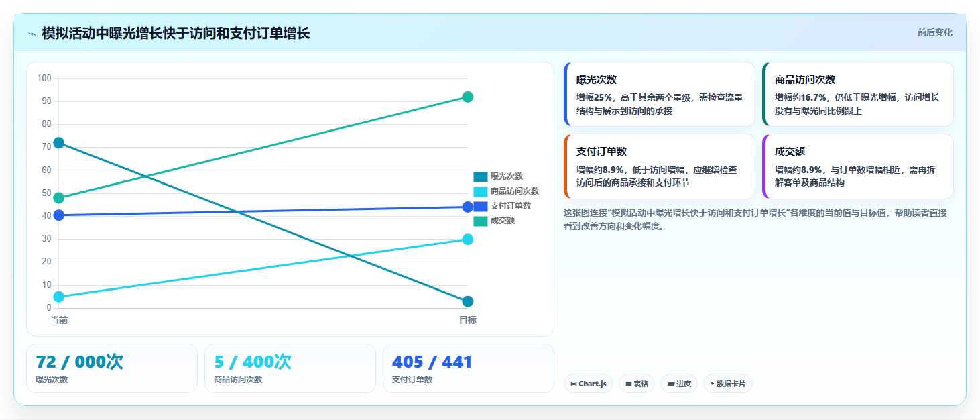This screenshot has height=420, width=980.
Task: Select the 曝光次数 insight card title
Action: (x=597, y=79)
